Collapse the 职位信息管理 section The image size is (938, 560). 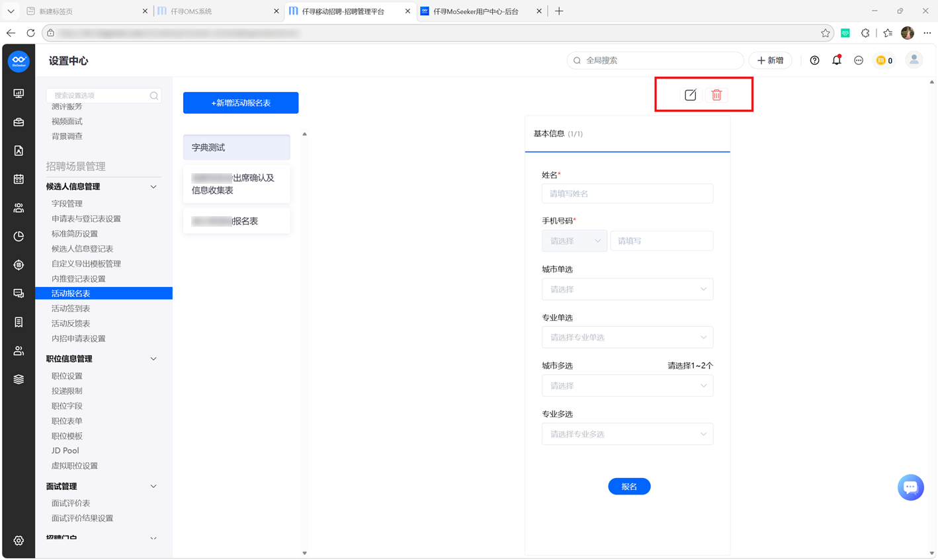[153, 359]
